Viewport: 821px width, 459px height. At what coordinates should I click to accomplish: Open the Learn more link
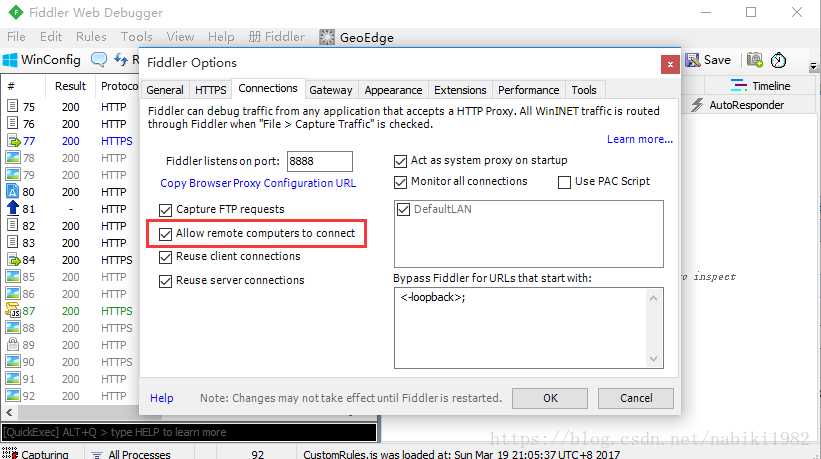pyautogui.click(x=640, y=139)
